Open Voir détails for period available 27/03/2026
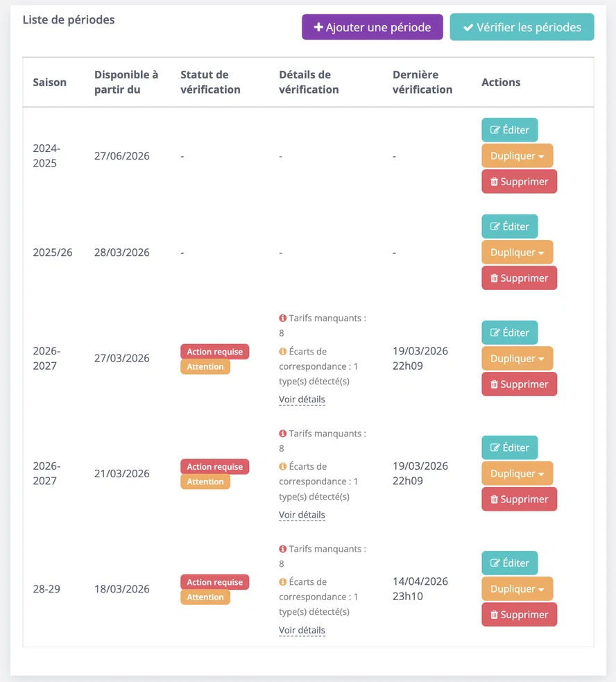The height and width of the screenshot is (682, 616). pos(302,400)
